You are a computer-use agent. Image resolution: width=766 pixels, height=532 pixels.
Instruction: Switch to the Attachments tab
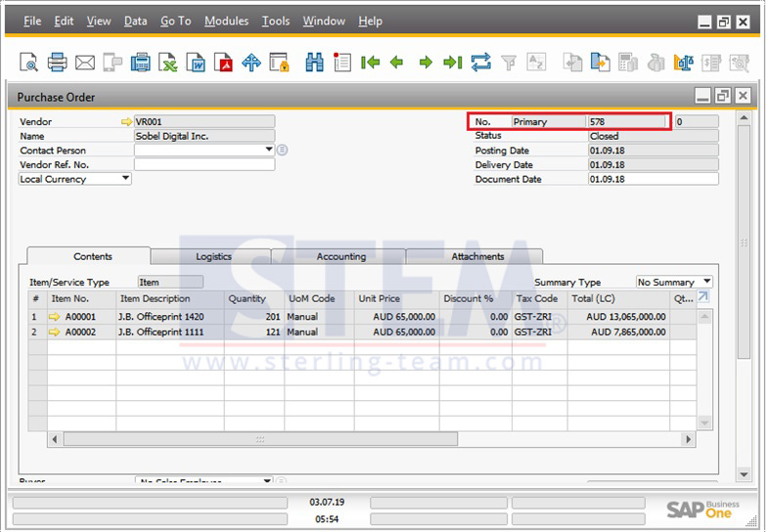(474, 256)
